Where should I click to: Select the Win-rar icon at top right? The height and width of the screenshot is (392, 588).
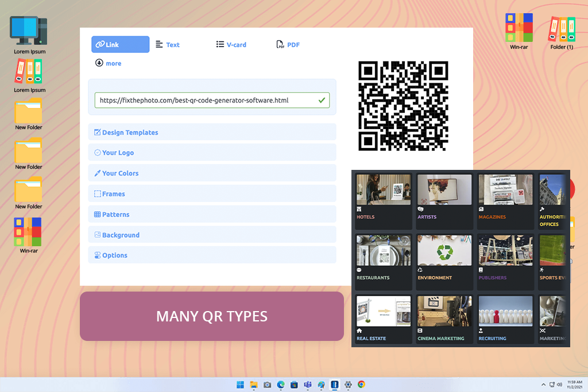[519, 32]
